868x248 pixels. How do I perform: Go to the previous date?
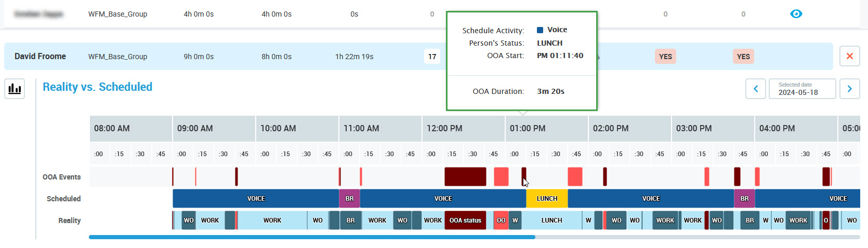pos(756,89)
